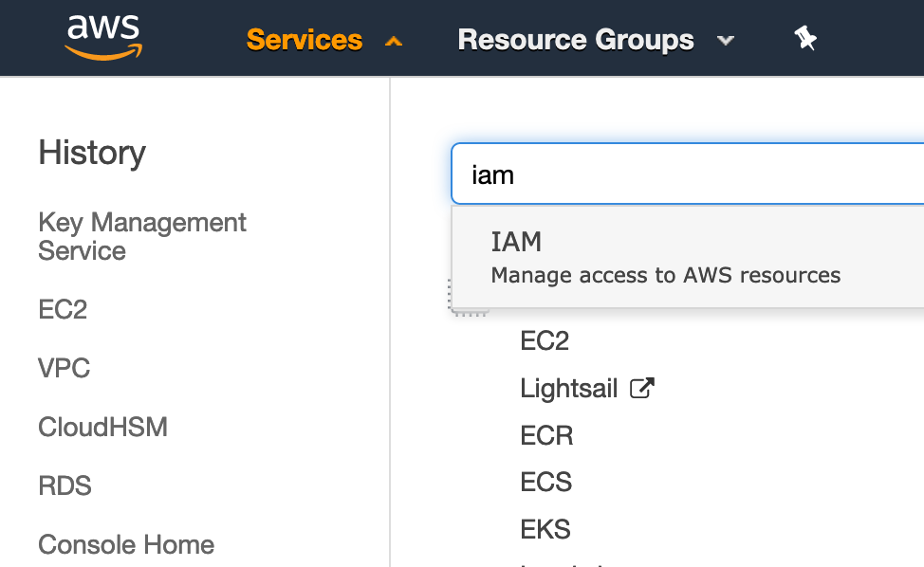Image resolution: width=924 pixels, height=567 pixels.
Task: Click the pin shortcut icon
Action: (x=805, y=39)
